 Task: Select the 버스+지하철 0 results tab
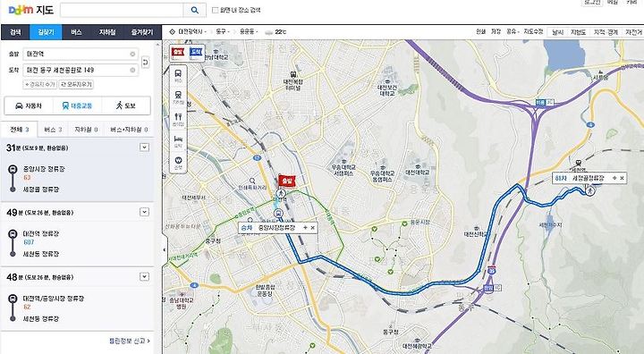(x=129, y=130)
